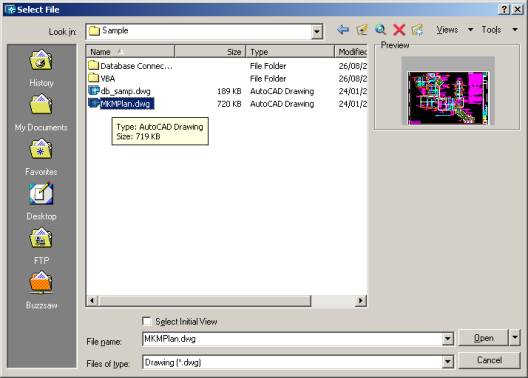Click the red Delete X icon
The width and height of the screenshot is (528, 378).
[399, 30]
